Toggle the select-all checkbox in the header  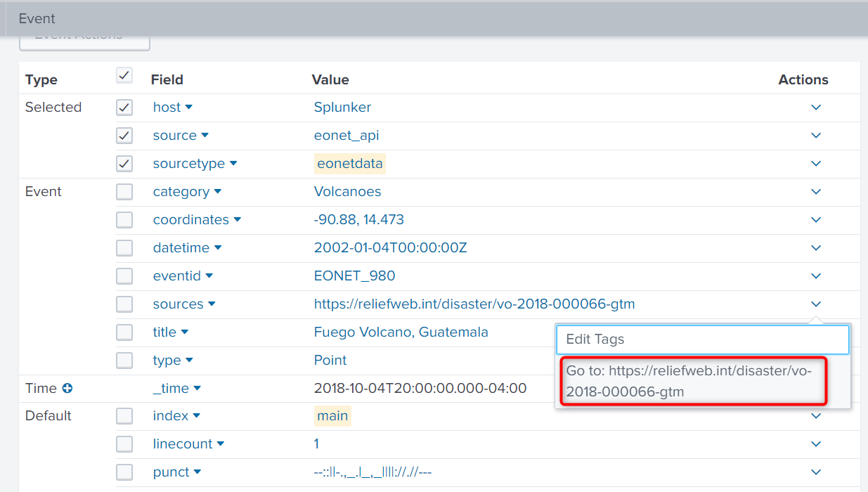pyautogui.click(x=124, y=75)
